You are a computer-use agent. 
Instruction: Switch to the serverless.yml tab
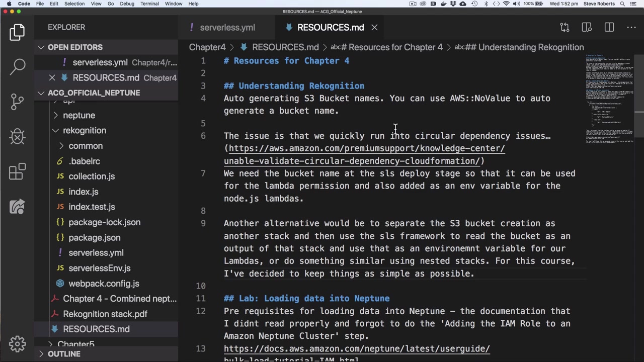227,28
